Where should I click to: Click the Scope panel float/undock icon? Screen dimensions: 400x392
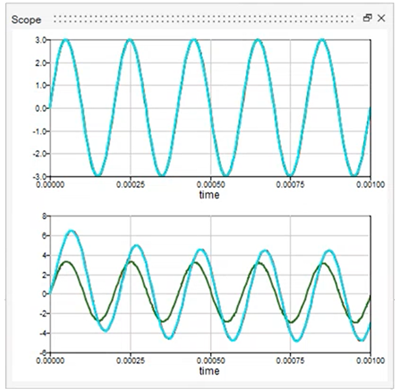[x=367, y=18]
